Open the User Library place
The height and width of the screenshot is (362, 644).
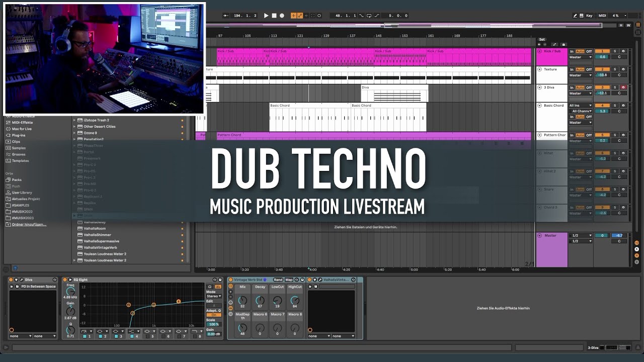[22, 193]
